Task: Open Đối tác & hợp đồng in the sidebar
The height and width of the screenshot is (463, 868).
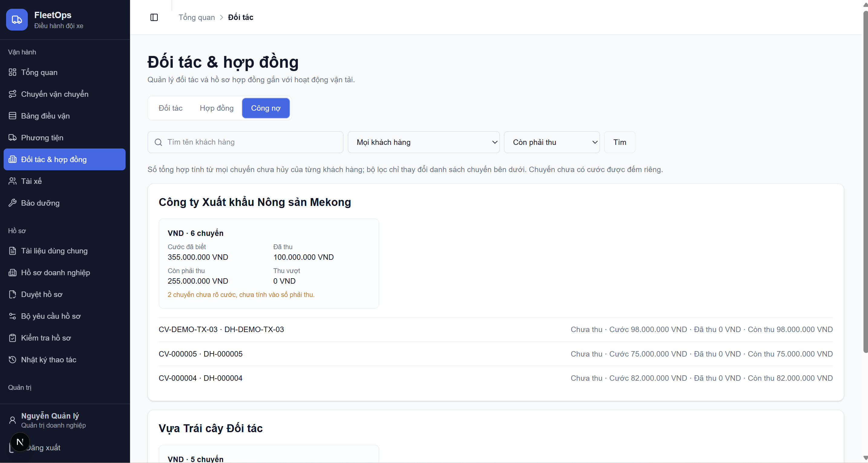Action: click(64, 159)
